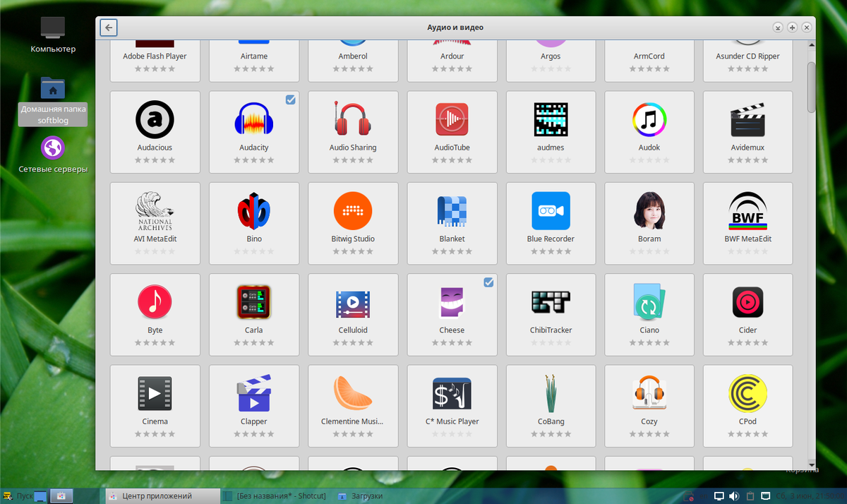Switch to the Shotcut taskbar window

coord(275,496)
